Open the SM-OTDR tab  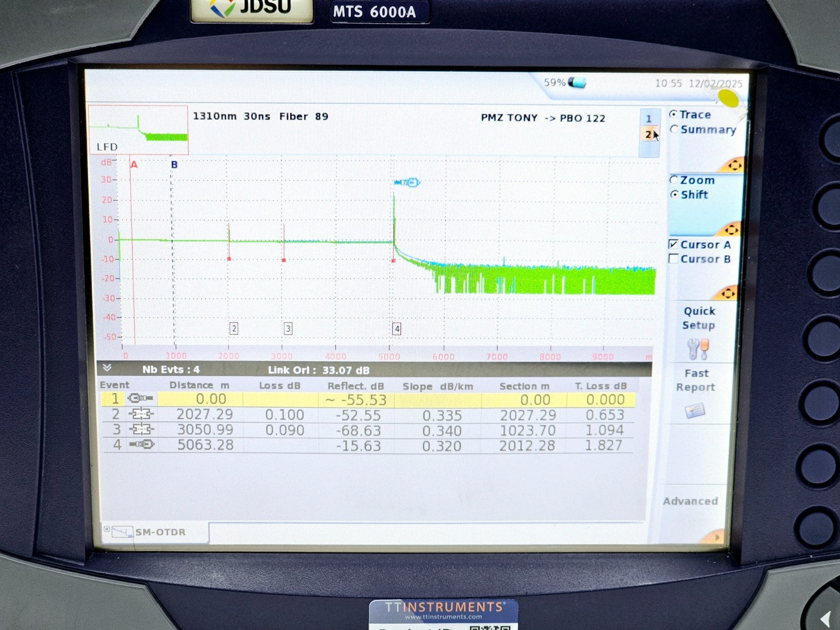(155, 532)
